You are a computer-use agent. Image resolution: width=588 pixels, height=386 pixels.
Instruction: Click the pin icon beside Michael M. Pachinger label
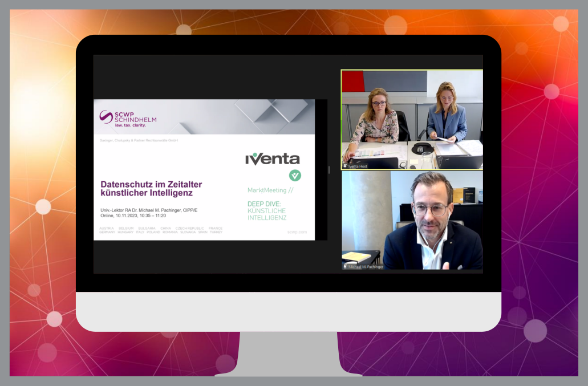[x=345, y=266]
